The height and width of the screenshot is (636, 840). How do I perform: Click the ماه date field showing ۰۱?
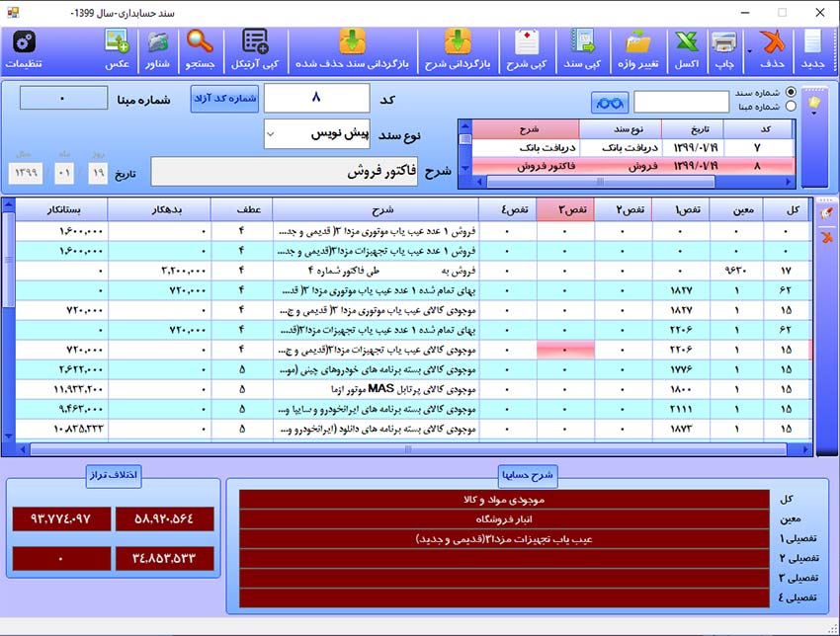tap(64, 173)
